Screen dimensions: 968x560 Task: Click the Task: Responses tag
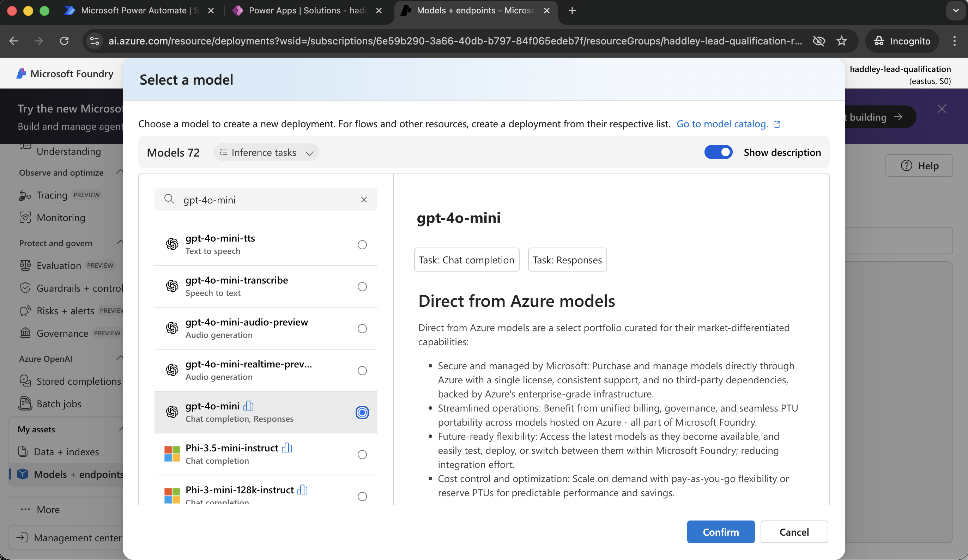(x=567, y=260)
